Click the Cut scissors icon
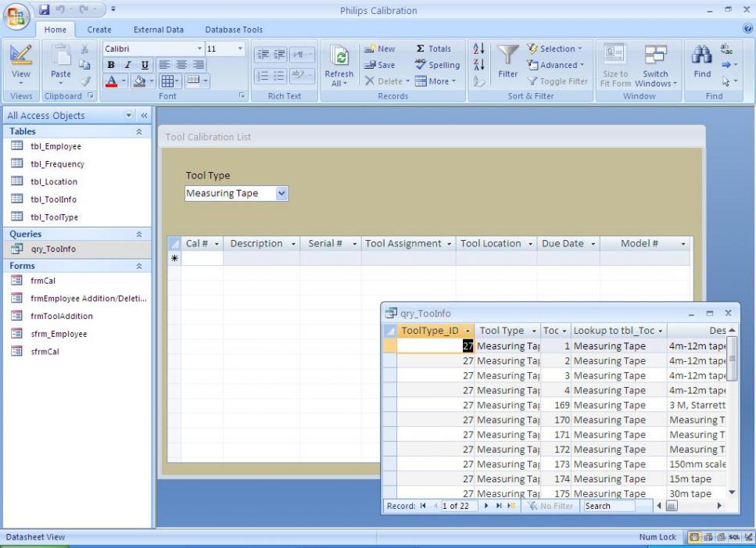This screenshot has width=756, height=548. [85, 48]
